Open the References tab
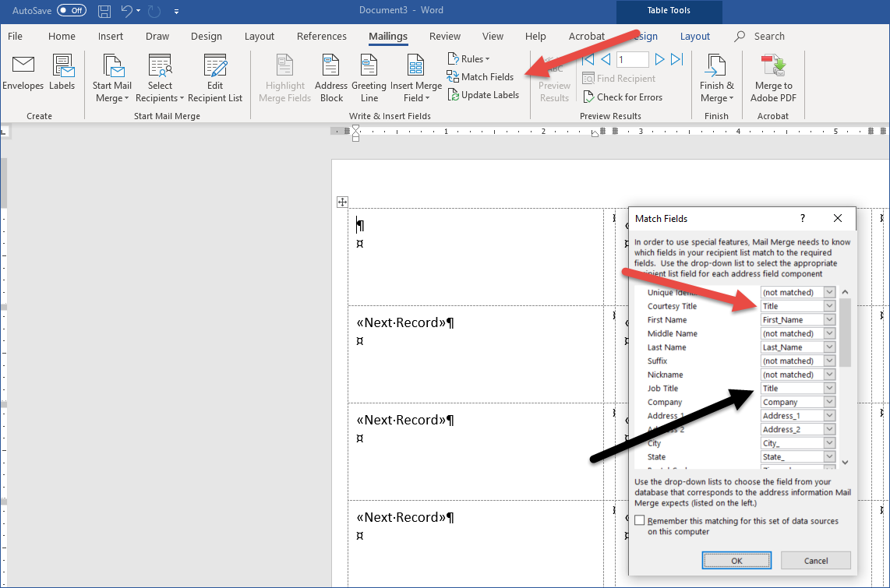 (x=321, y=37)
